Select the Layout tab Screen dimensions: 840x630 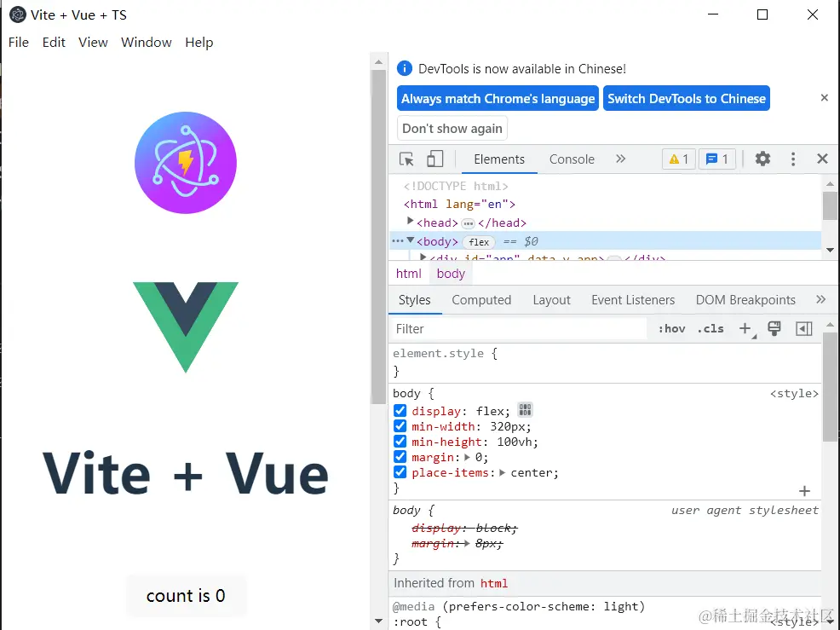point(551,300)
